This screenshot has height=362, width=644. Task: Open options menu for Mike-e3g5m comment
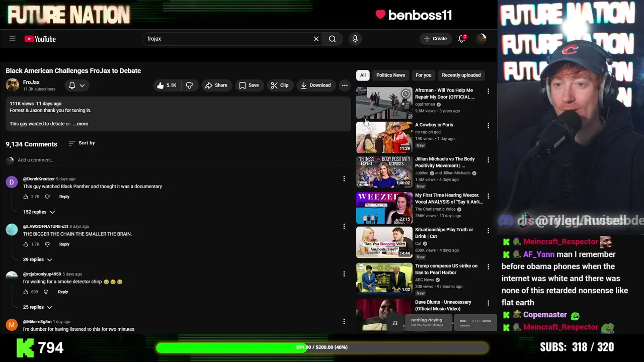(x=344, y=322)
